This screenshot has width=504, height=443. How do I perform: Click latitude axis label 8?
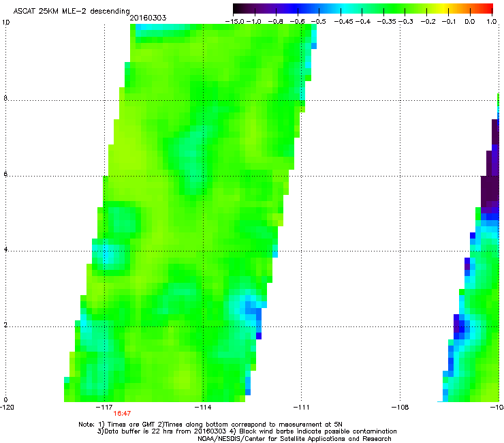5,98
